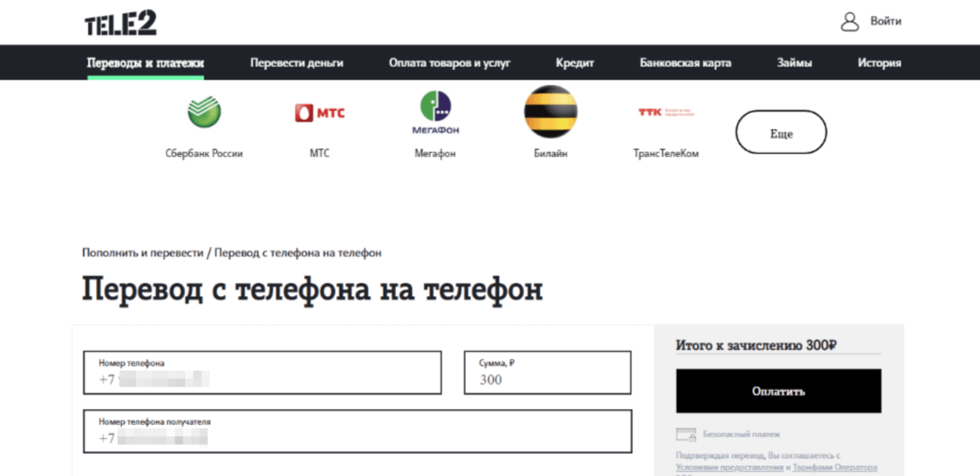
Task: Open the Банковская карта menu item
Action: pyautogui.click(x=685, y=62)
